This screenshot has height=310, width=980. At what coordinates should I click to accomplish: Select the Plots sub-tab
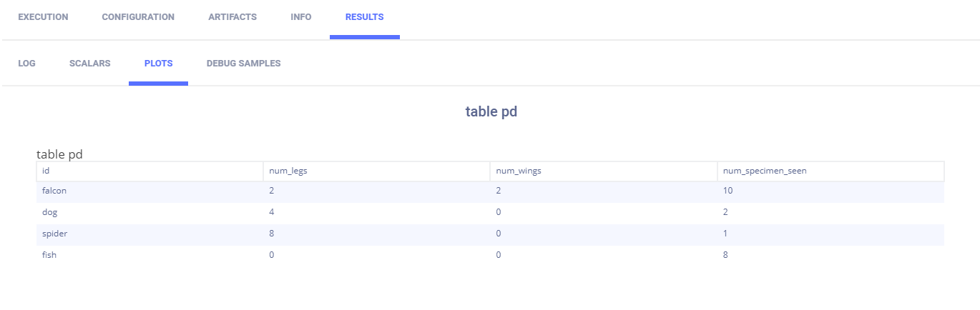(158, 64)
